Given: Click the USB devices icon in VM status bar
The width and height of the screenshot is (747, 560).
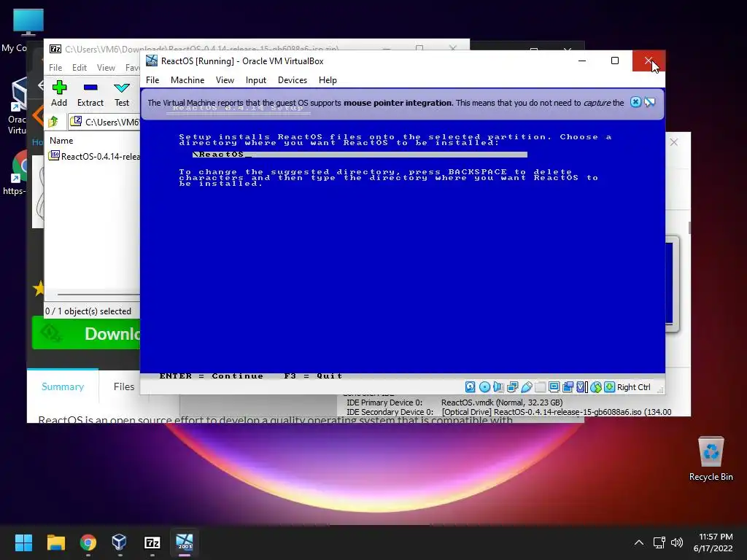Looking at the screenshot, I should click(x=527, y=387).
